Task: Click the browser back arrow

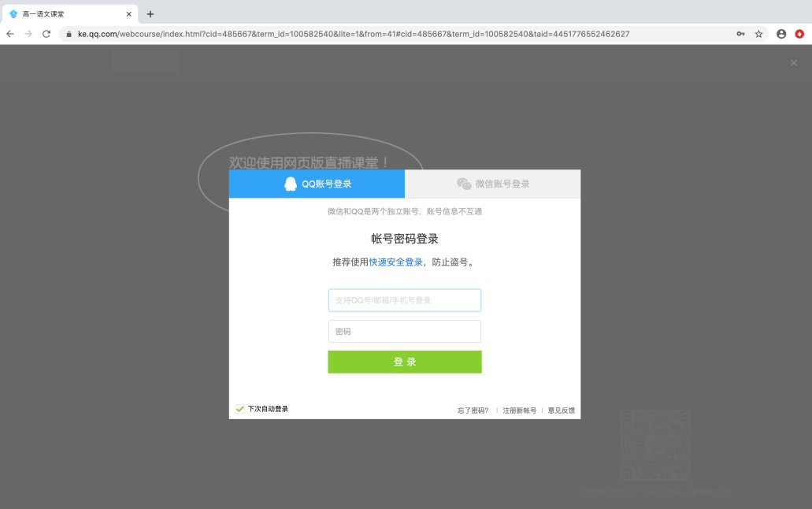Action: coord(10,34)
